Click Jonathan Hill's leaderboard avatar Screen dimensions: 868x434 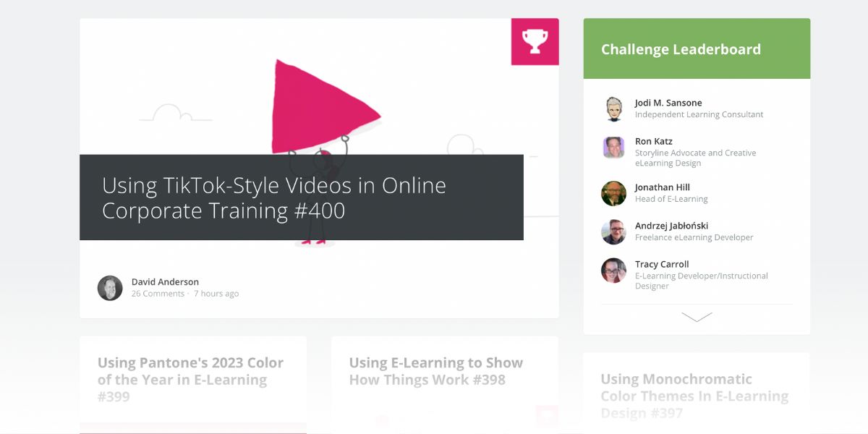click(x=613, y=193)
